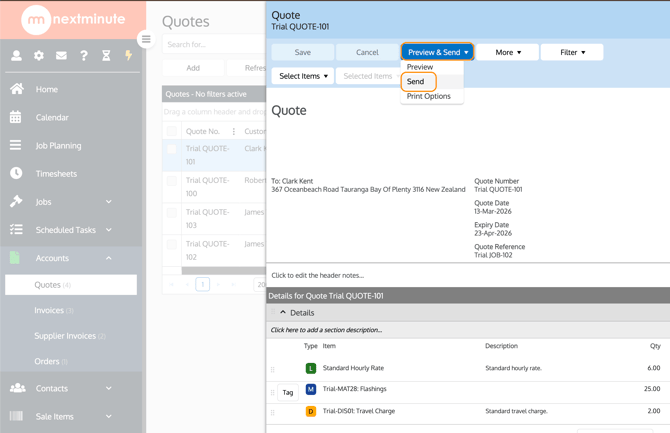Open the settings gear icon

coord(39,56)
